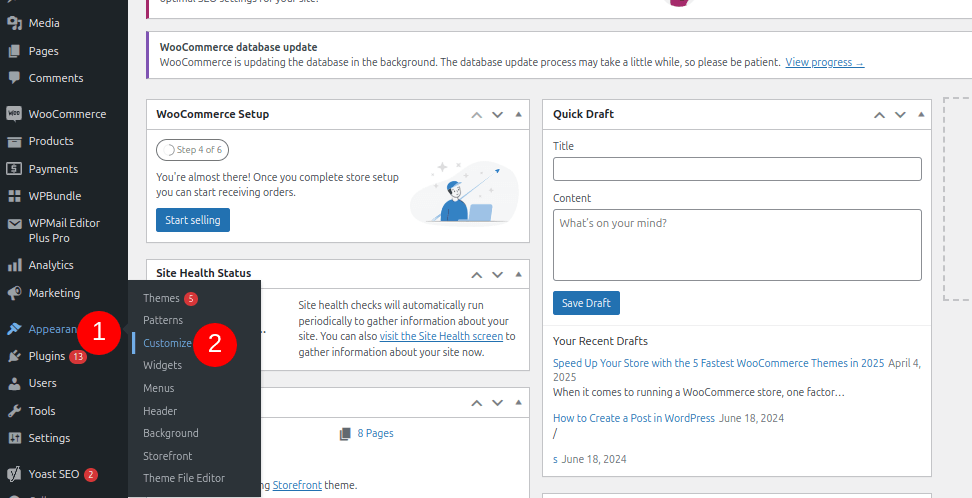Open Storefront in Appearance submenu

167,456
